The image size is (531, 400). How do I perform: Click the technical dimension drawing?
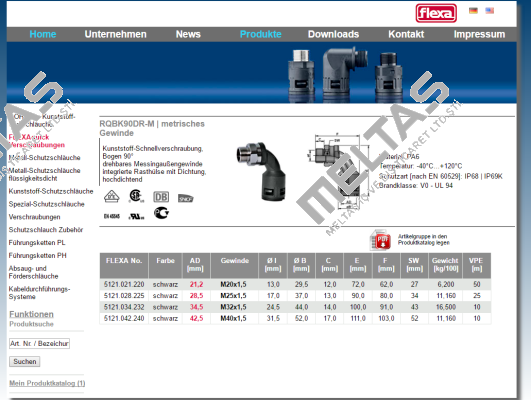coord(338,172)
